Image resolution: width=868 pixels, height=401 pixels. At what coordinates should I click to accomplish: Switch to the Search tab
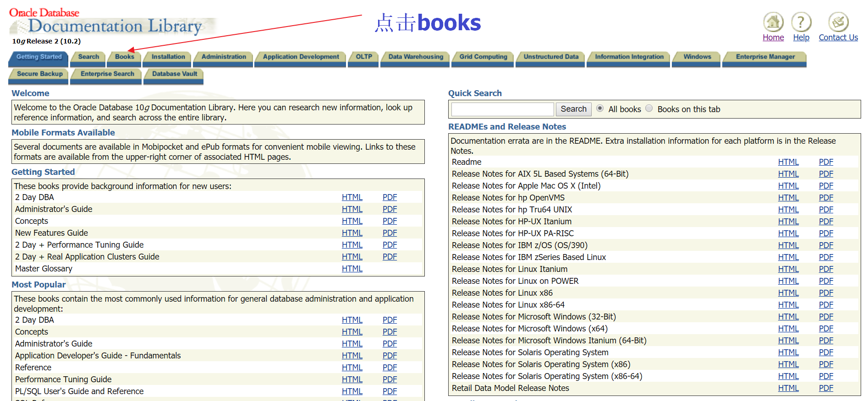click(x=88, y=59)
